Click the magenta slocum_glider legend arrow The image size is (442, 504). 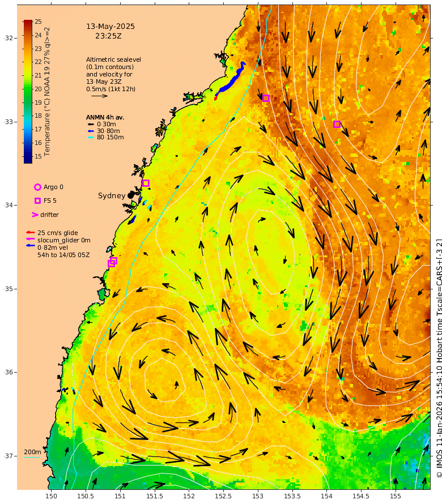click(x=30, y=239)
